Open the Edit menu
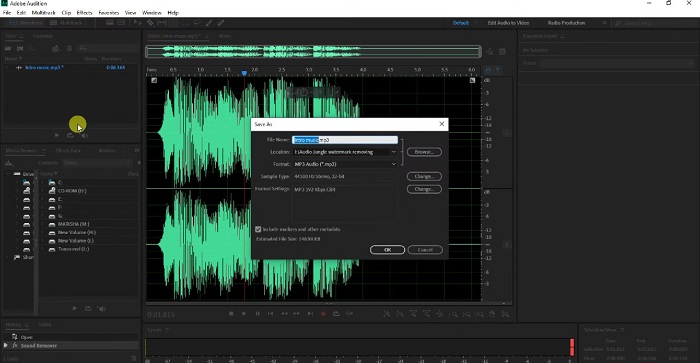 [21, 13]
